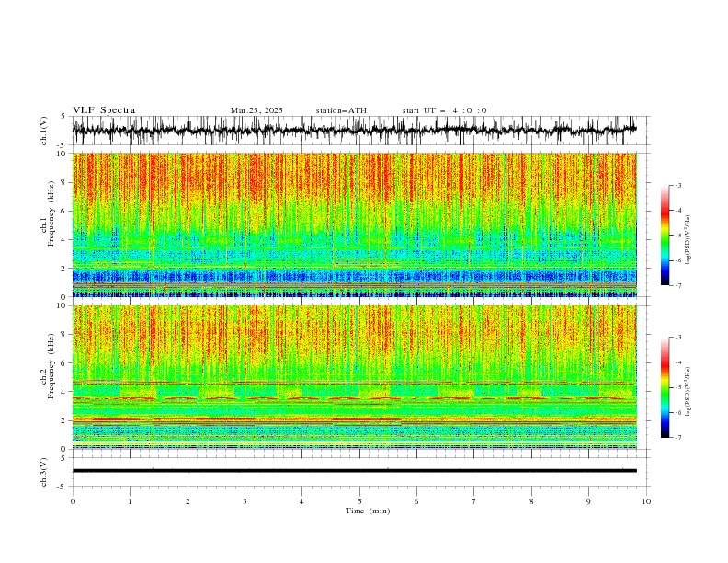
Task: Click the ch.2 "Frequency (kHz)" axis label
Action: pyautogui.click(x=51, y=366)
